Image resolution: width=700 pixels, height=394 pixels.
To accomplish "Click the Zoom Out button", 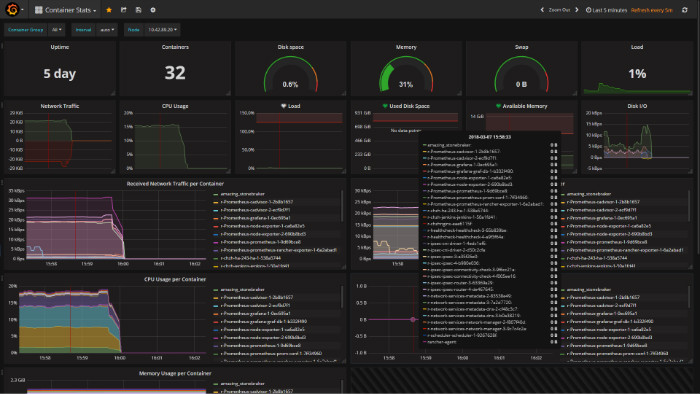I will click(x=559, y=10).
